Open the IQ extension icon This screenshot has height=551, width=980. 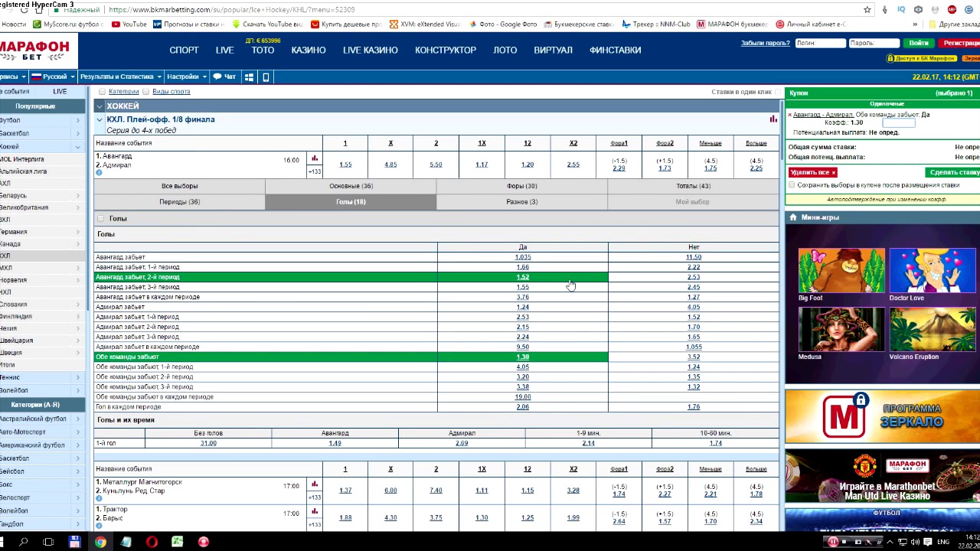point(901,10)
